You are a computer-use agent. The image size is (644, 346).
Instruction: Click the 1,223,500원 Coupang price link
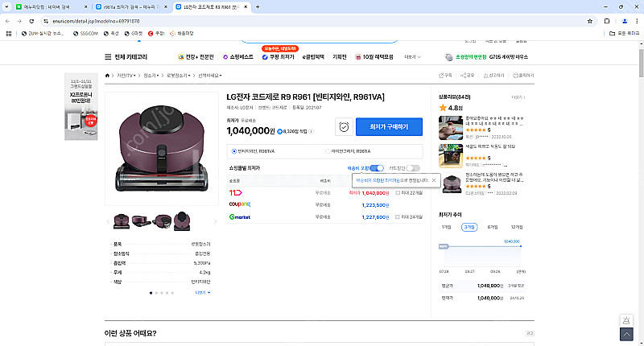(375, 205)
